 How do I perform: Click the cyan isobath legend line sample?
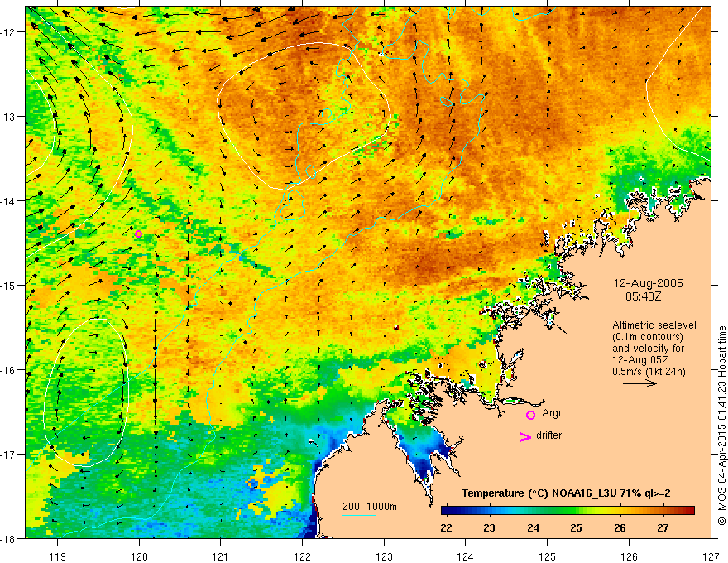coord(359,515)
